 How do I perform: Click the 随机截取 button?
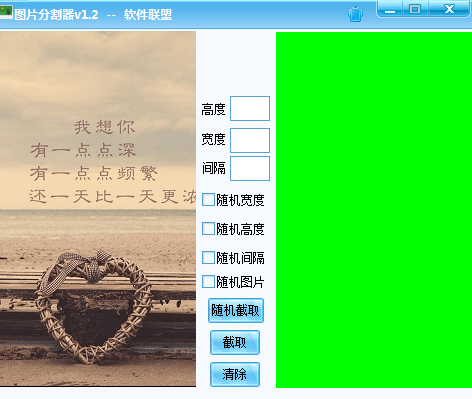(236, 311)
